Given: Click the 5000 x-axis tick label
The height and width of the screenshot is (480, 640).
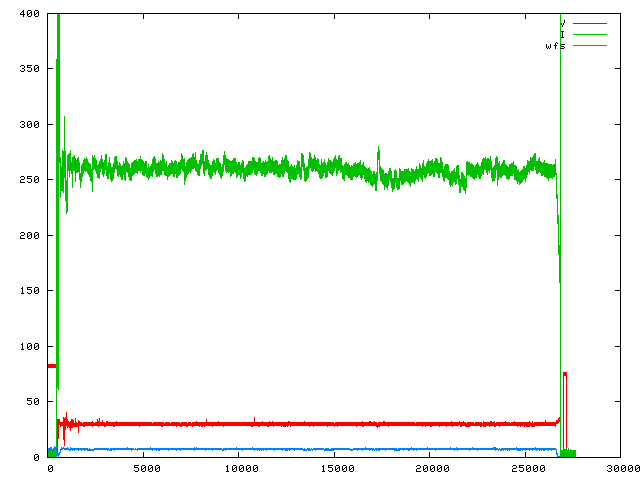Looking at the screenshot, I should click(145, 468).
